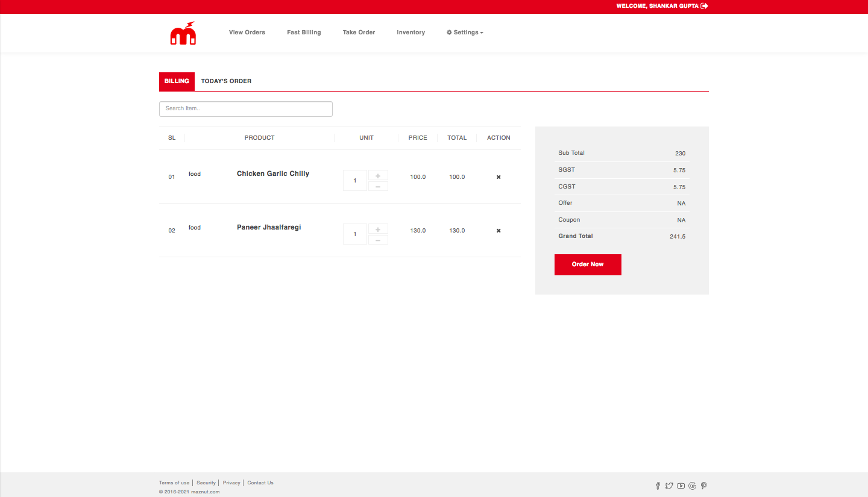Click the 100.0 total of Chicken Garlic Chilly
The width and height of the screenshot is (868, 497).
(x=457, y=177)
